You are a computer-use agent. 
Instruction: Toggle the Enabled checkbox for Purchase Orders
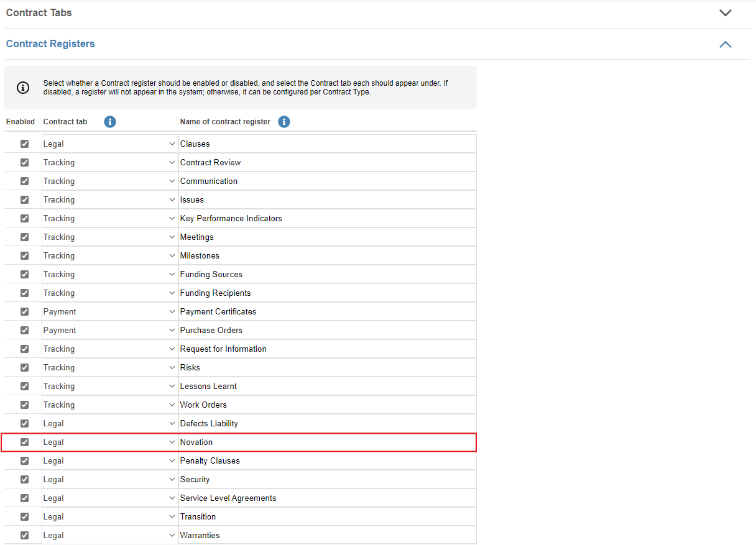[25, 330]
